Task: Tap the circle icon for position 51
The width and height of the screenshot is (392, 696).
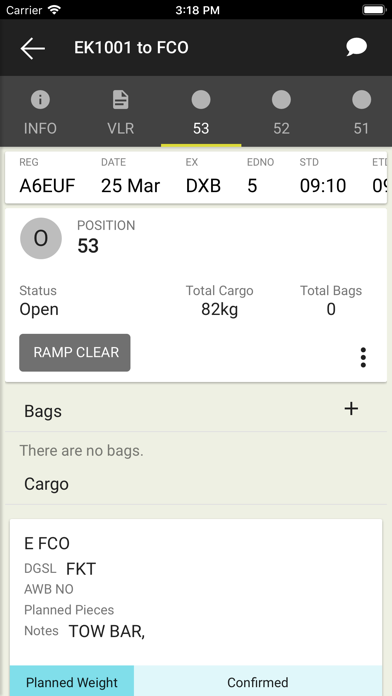Action: 361,100
